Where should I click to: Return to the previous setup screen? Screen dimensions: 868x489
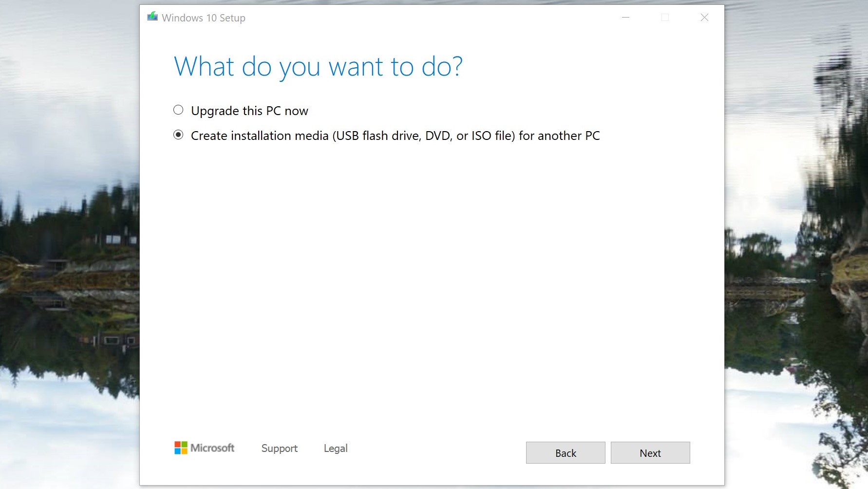tap(565, 452)
